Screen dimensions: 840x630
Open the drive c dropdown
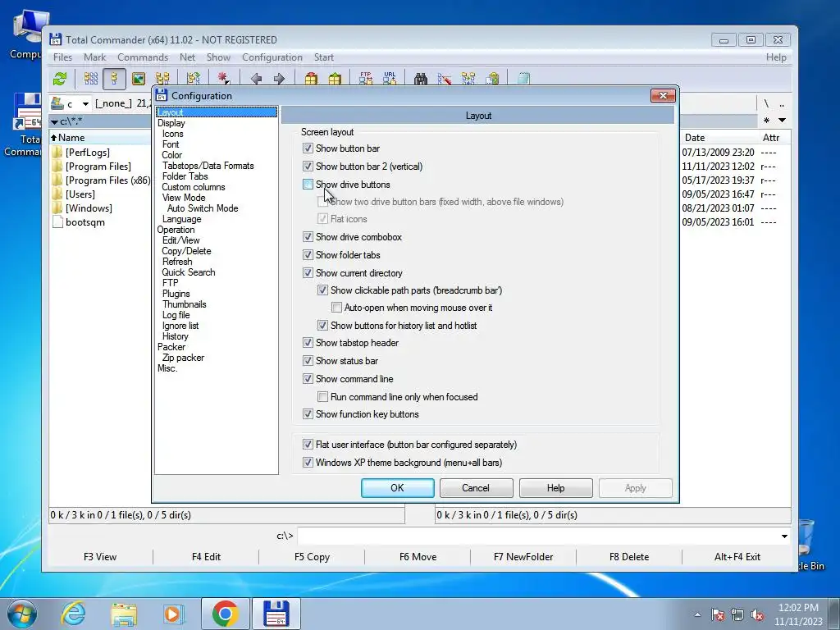tap(85, 104)
